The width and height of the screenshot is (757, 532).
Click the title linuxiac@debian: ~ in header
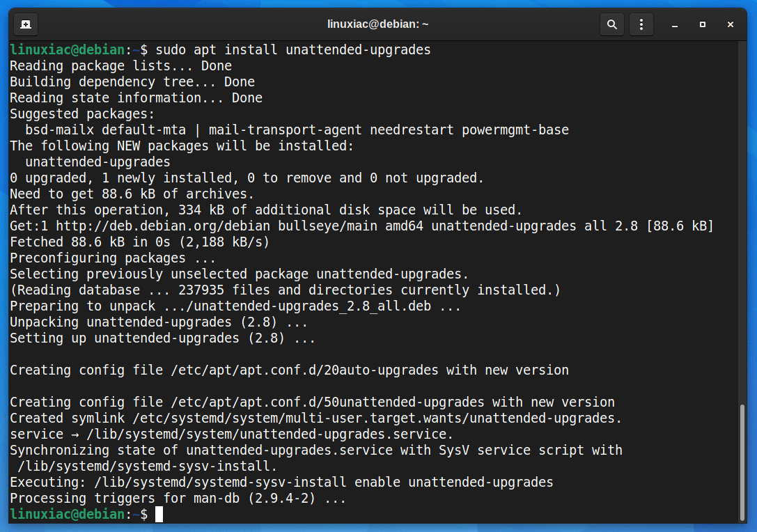pos(378,23)
